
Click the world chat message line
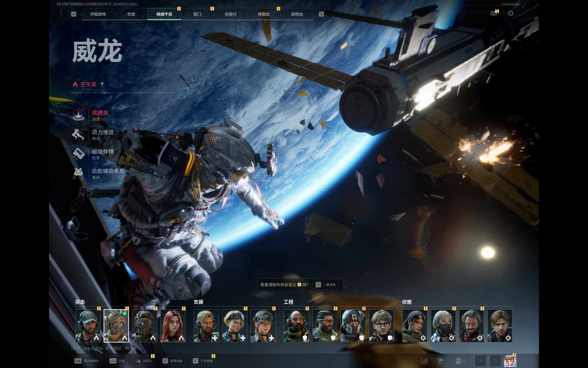click(104, 348)
